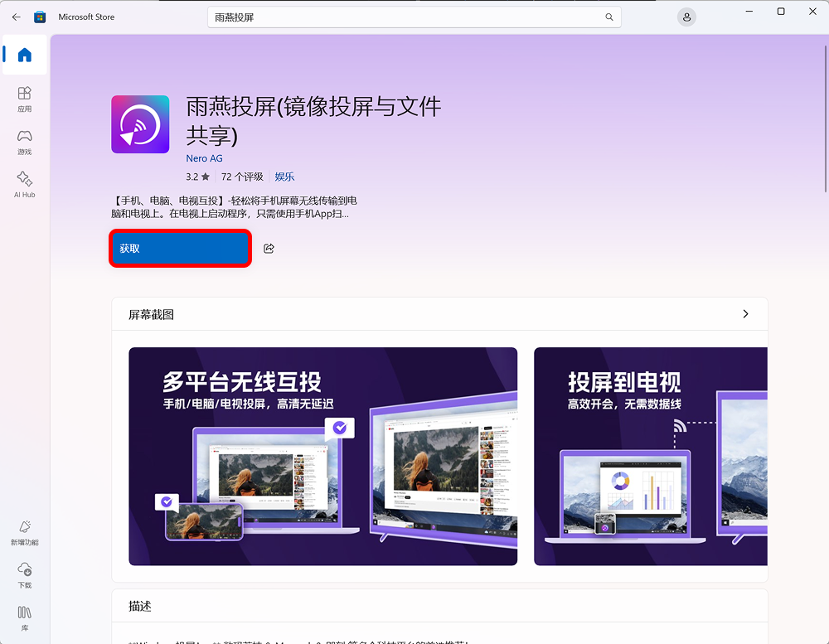Open the Nero AG publisher link
This screenshot has height=644, width=829.
204,158
